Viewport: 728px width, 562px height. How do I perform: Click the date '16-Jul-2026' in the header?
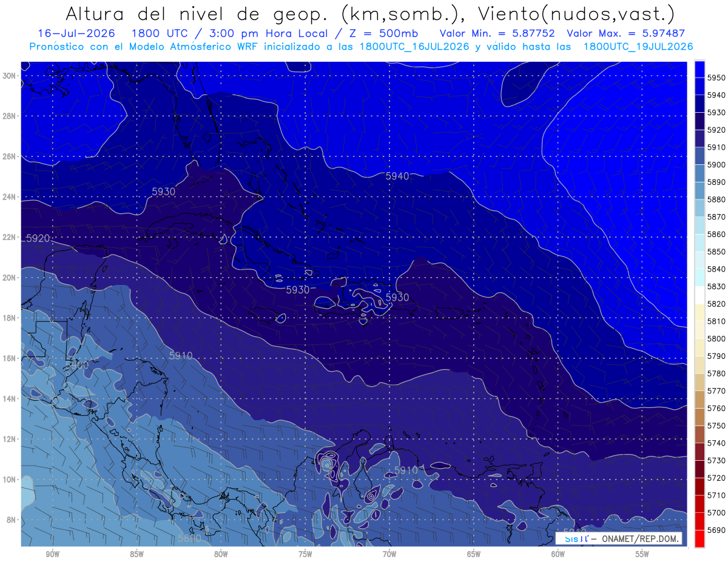click(76, 33)
